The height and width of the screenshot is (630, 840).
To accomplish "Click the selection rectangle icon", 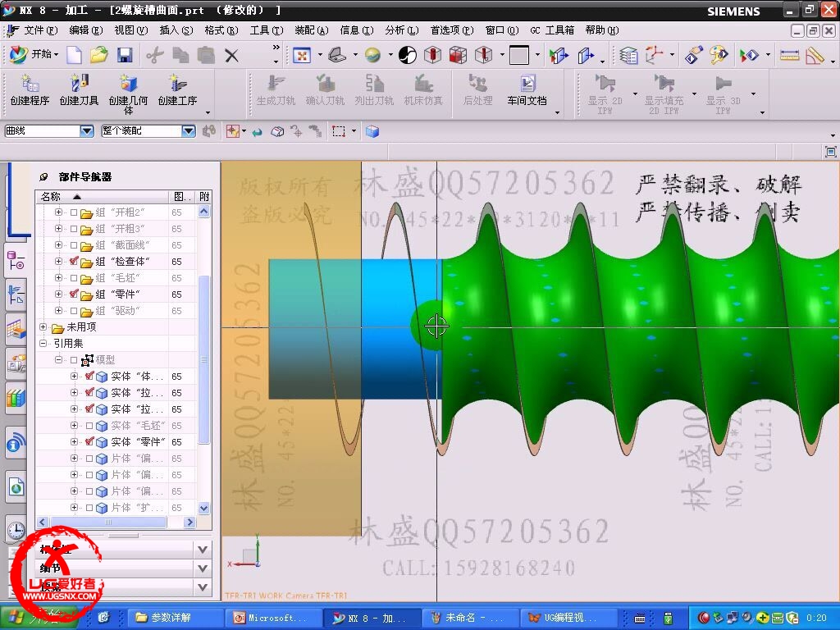I will tap(339, 131).
